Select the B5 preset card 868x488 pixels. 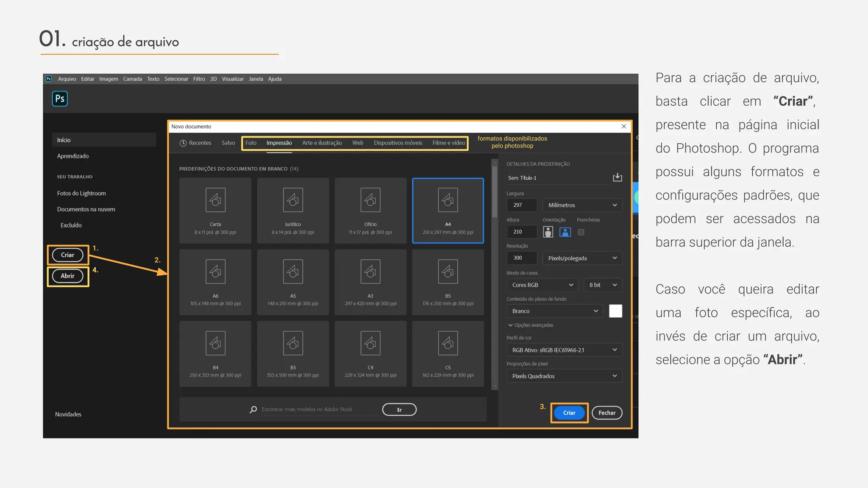(448, 282)
